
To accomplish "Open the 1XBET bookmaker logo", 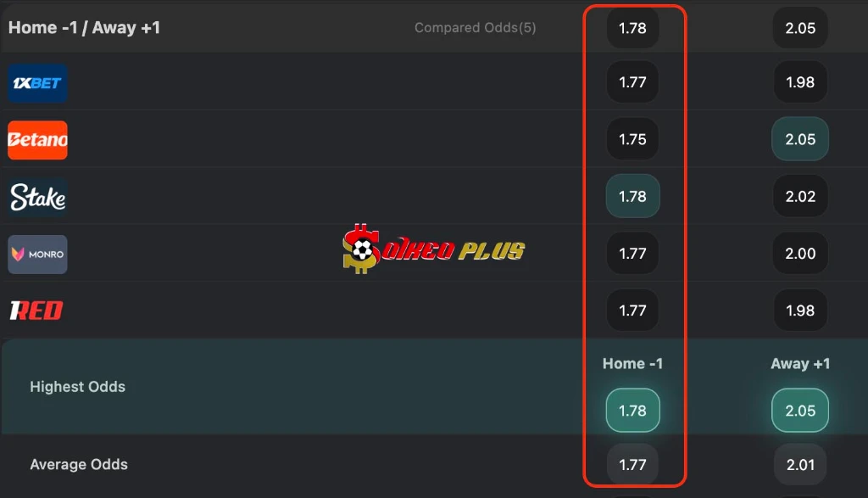I will (37, 83).
